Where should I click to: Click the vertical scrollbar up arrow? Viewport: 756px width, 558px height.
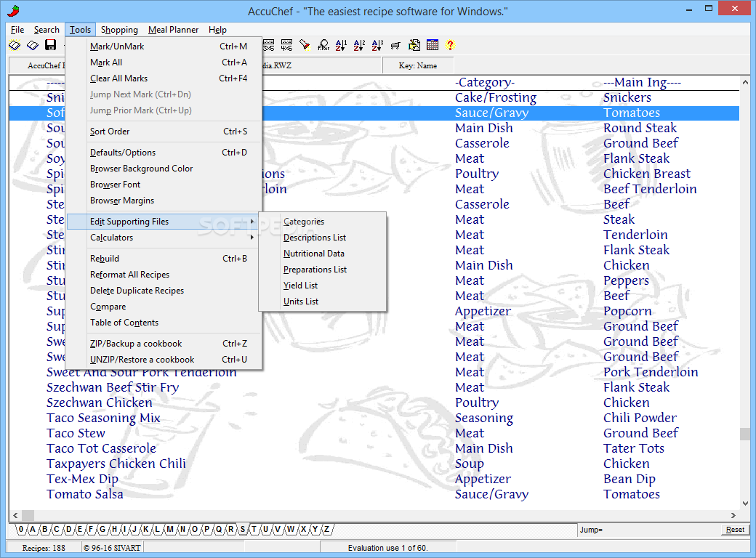click(745, 82)
